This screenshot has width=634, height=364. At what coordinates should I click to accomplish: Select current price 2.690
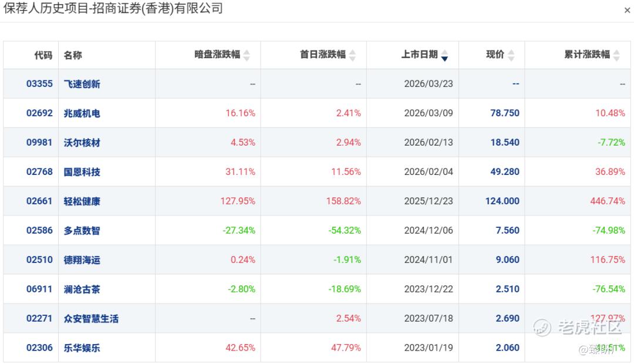[508, 318]
